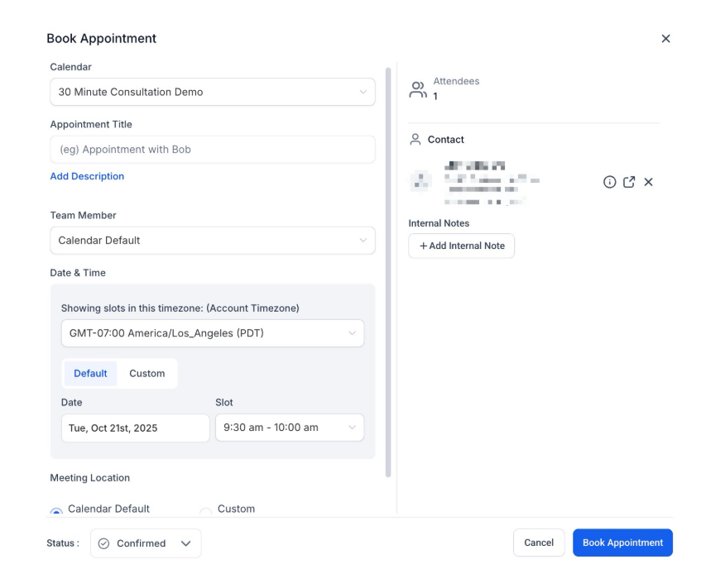Click the contact info circle icon
This screenshot has height=588, width=706.
tap(609, 182)
